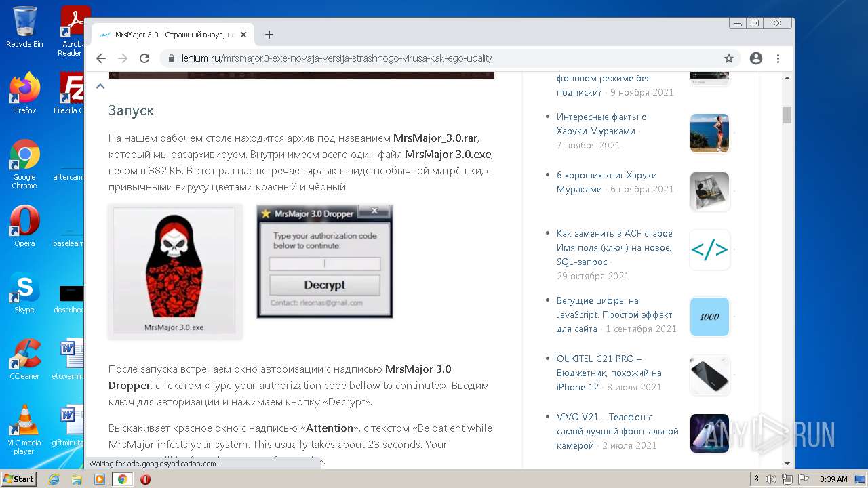Open link 'Как заменить в ACF старое Имя поля'
The image size is (868, 488).
pos(614,247)
